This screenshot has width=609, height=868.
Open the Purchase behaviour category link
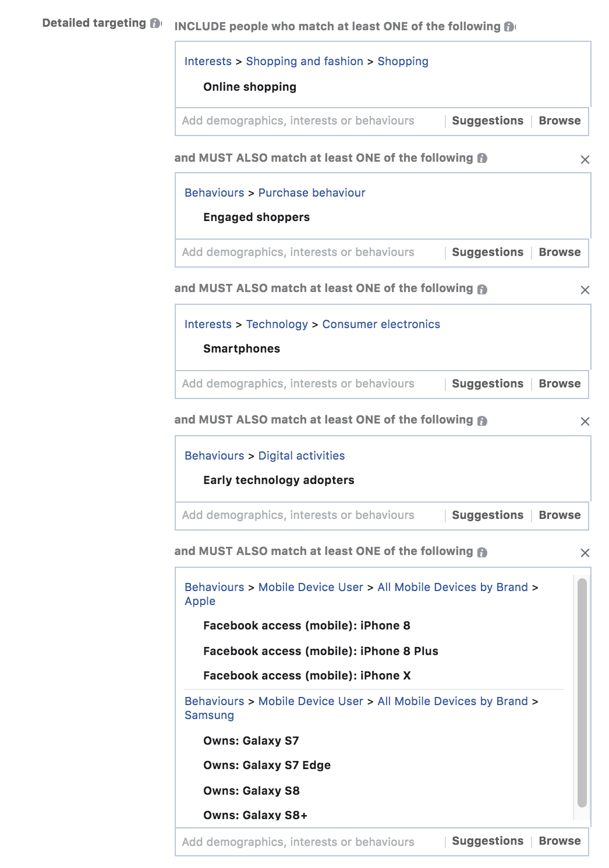click(311, 193)
